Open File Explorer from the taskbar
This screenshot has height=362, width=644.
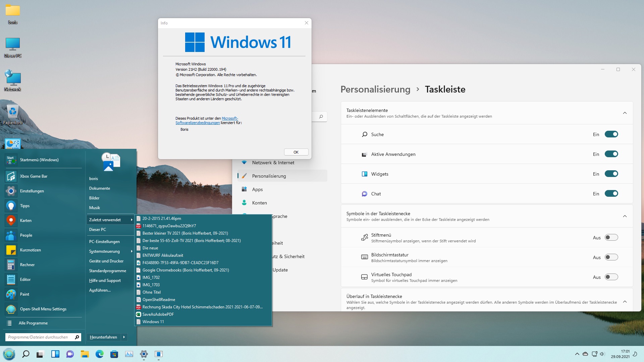[x=85, y=354]
